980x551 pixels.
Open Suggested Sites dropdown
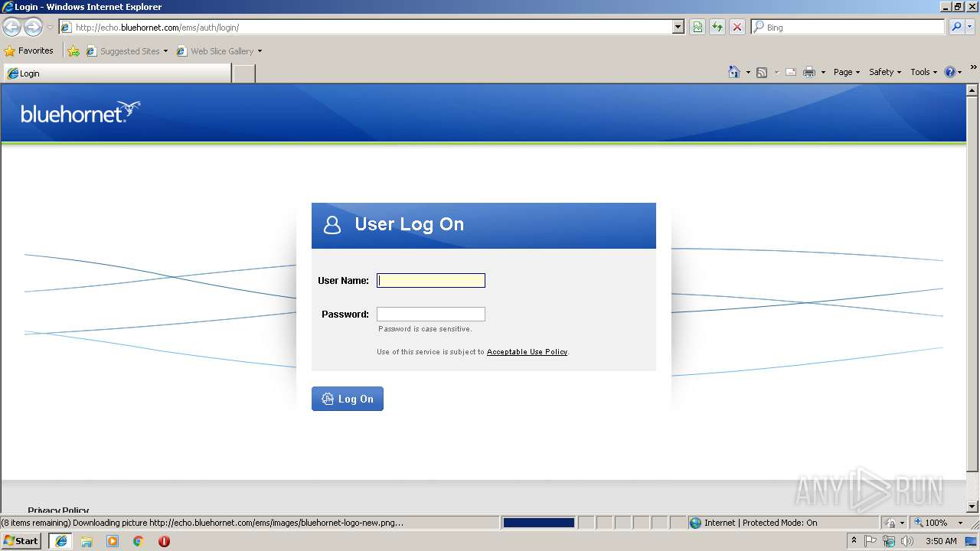[127, 51]
